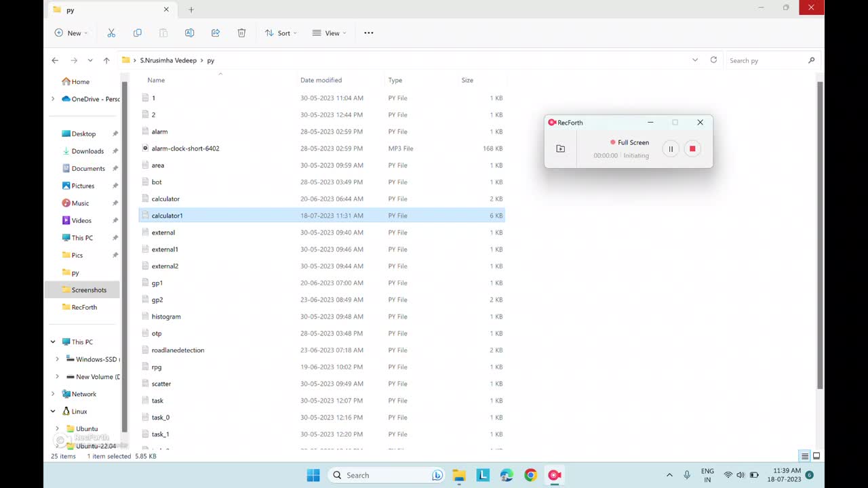
Task: Open the View dropdown menu
Action: click(329, 33)
